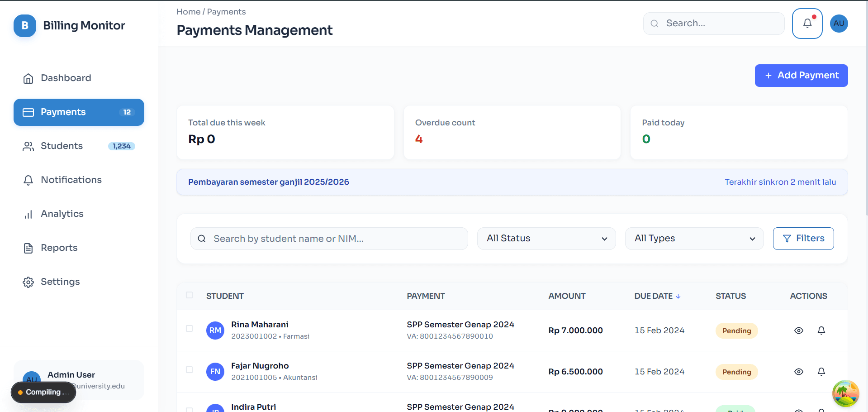Check the select-all checkbox in table header
The width and height of the screenshot is (868, 412).
pyautogui.click(x=190, y=295)
